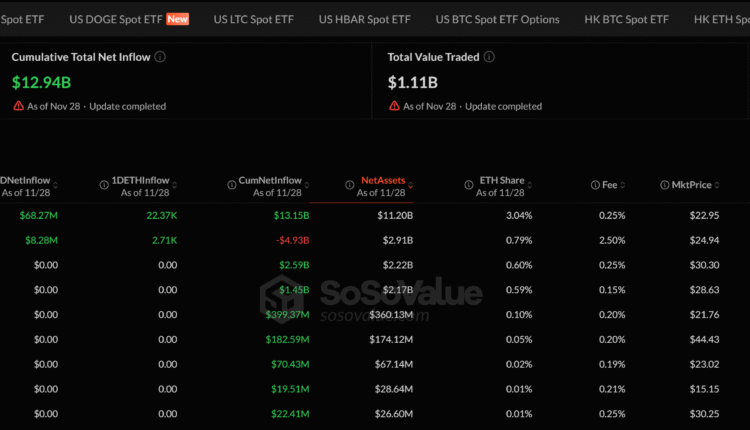Click warning icon under $1.11B traded value

pos(394,106)
